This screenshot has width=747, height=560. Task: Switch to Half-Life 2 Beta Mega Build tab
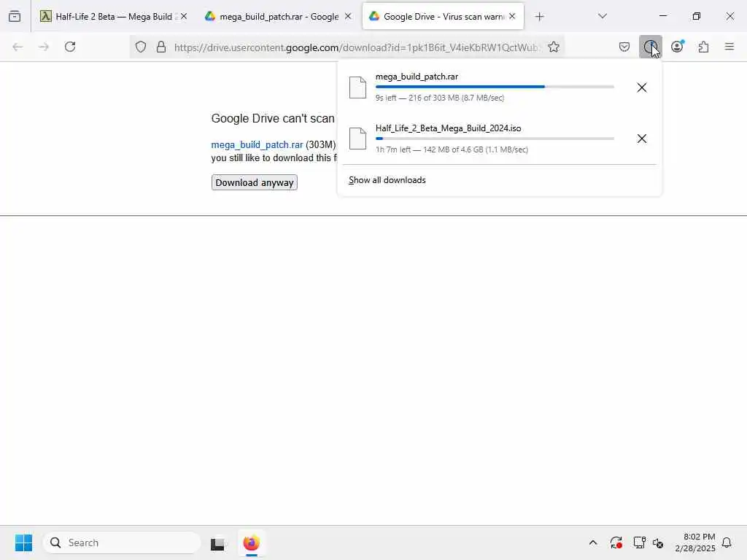point(113,16)
